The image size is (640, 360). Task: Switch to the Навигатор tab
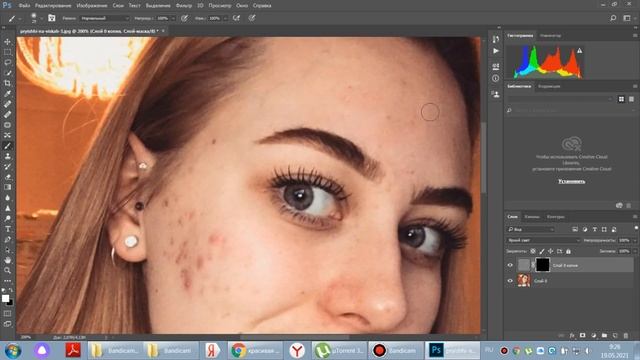coord(550,36)
